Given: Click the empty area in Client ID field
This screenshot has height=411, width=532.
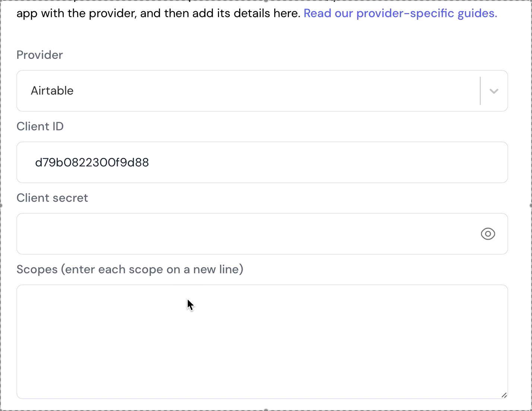Looking at the screenshot, I should tap(328, 162).
